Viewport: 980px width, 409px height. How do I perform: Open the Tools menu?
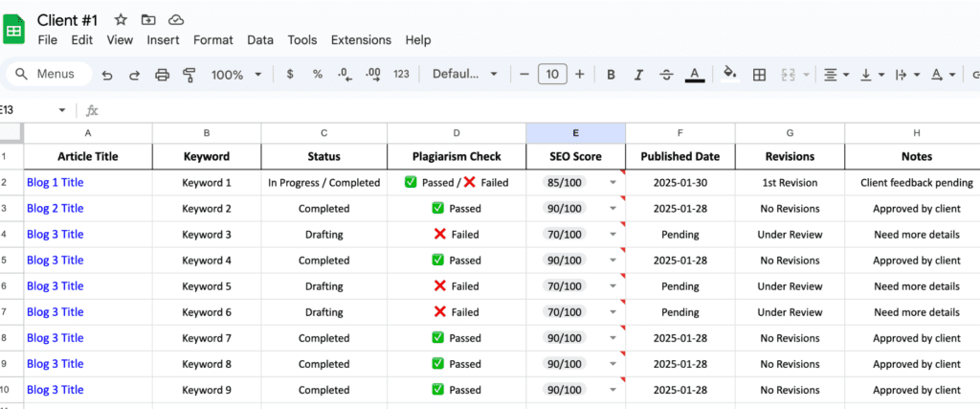pyautogui.click(x=301, y=40)
